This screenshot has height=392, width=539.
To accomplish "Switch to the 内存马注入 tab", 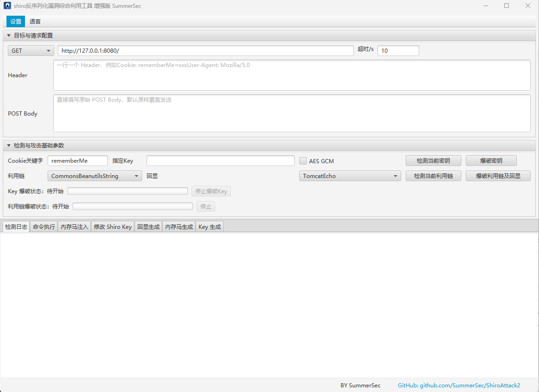I will (x=74, y=227).
